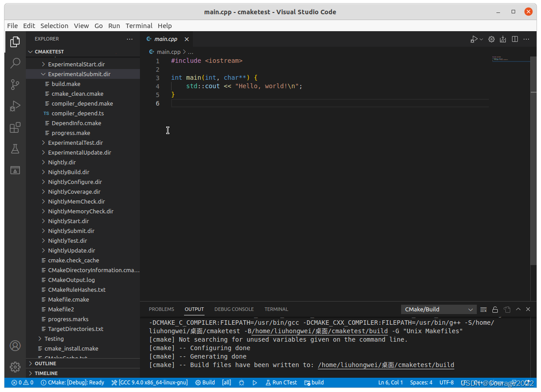Maximize the bottom panel size
The image size is (541, 392).
coord(518,309)
